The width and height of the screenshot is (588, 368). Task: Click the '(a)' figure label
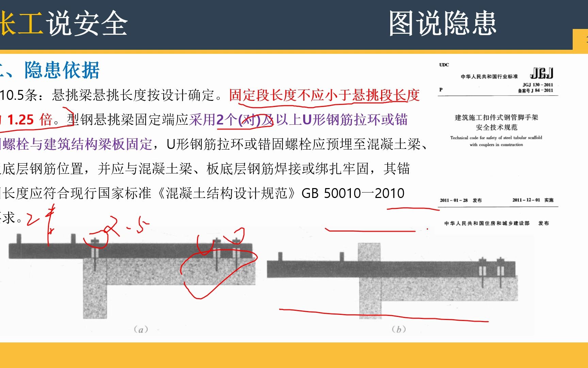pyautogui.click(x=141, y=329)
